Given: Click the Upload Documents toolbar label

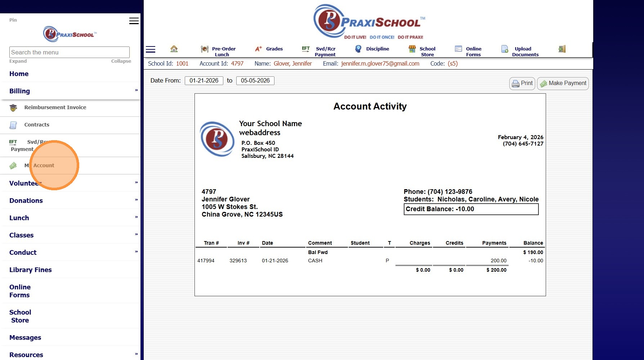Looking at the screenshot, I should pos(525,52).
